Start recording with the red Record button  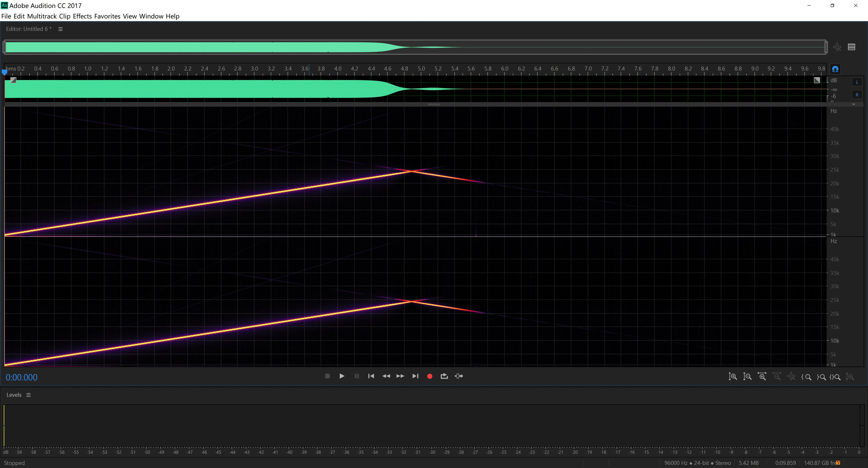(x=430, y=376)
